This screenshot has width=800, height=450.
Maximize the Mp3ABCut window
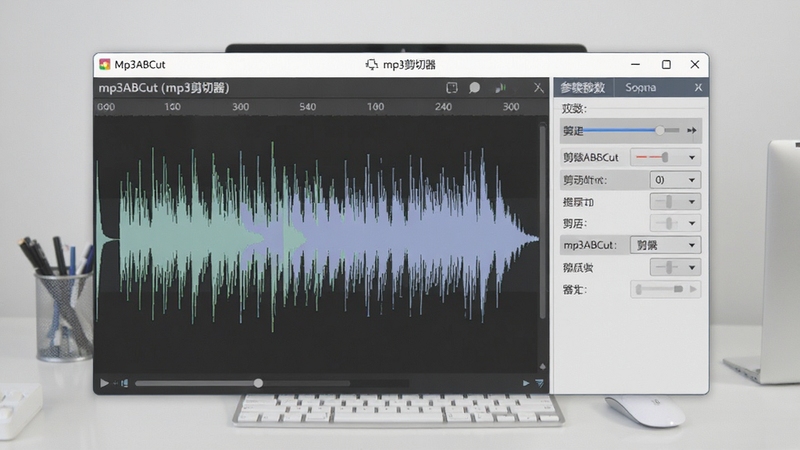666,64
